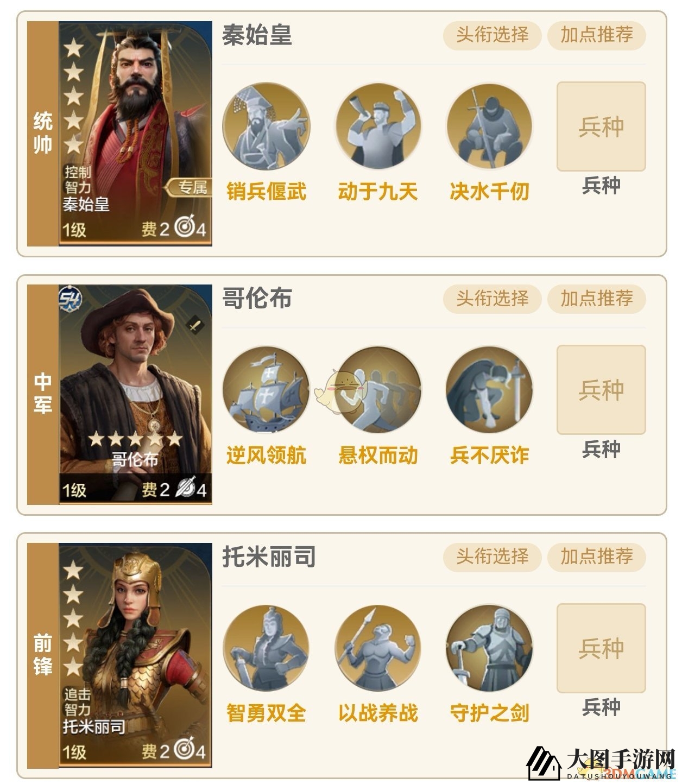Choose 兵种 slot for 哥伦布
This screenshot has width=682, height=784.
click(601, 390)
